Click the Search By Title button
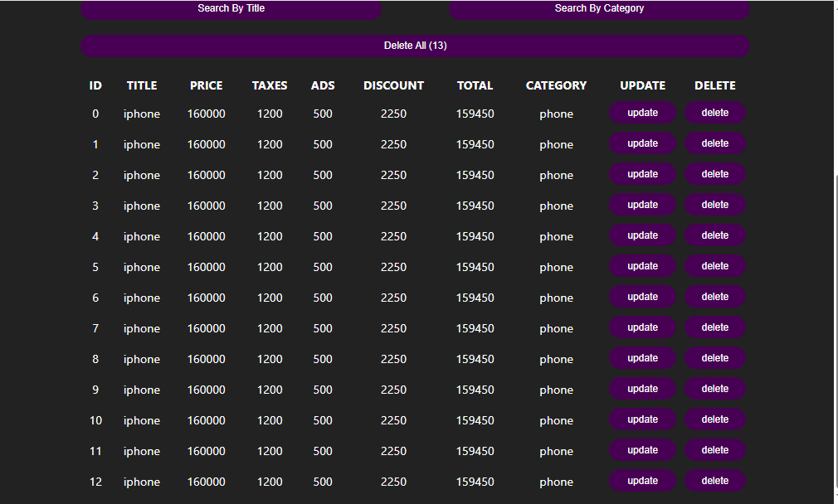This screenshot has height=504, width=838. click(231, 9)
